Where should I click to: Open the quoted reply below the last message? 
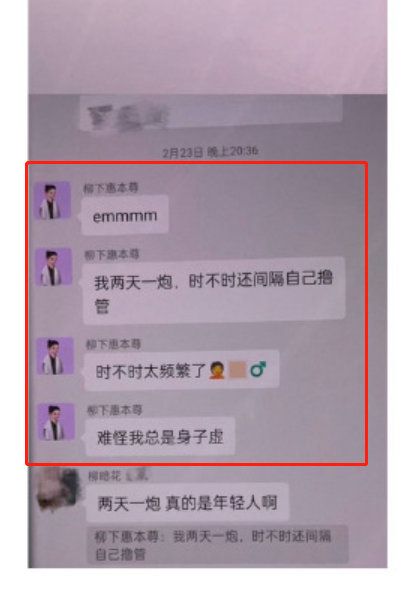(218, 545)
